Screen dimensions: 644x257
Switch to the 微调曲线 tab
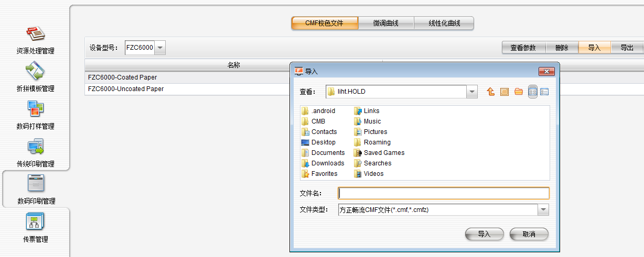386,23
